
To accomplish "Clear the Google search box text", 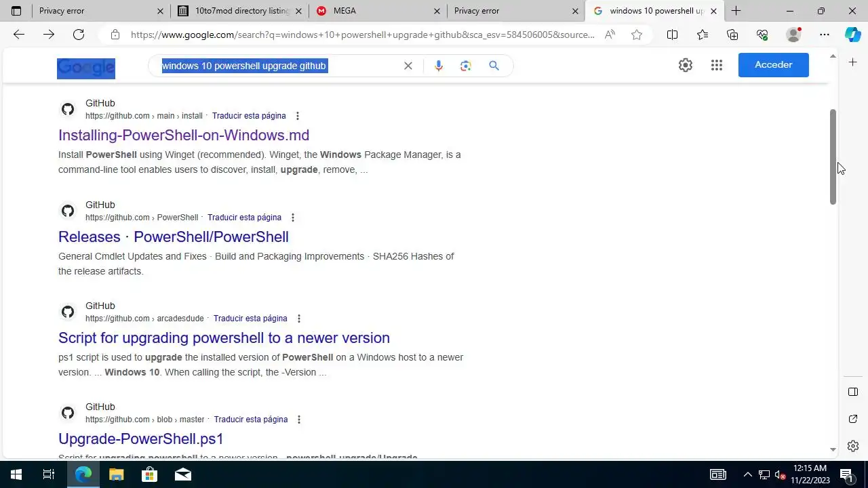I will click(408, 66).
